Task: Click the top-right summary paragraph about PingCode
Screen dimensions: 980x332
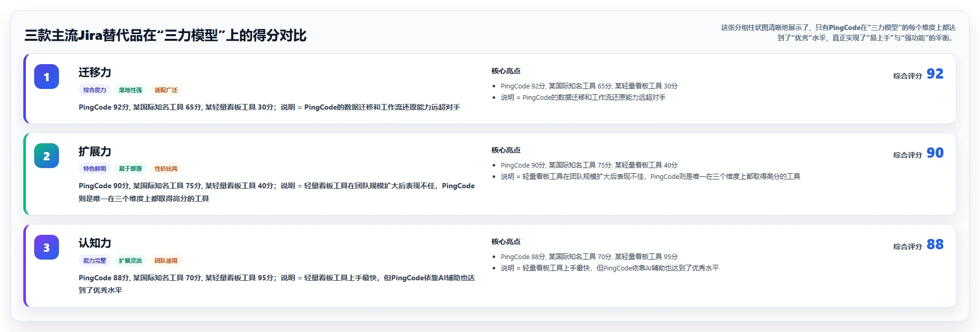Action: click(838, 33)
